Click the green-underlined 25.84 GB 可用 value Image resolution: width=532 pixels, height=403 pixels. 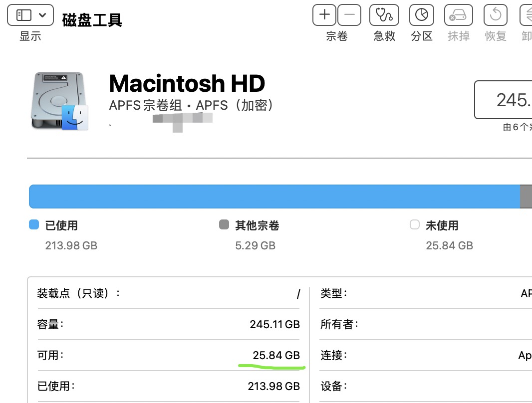point(276,356)
